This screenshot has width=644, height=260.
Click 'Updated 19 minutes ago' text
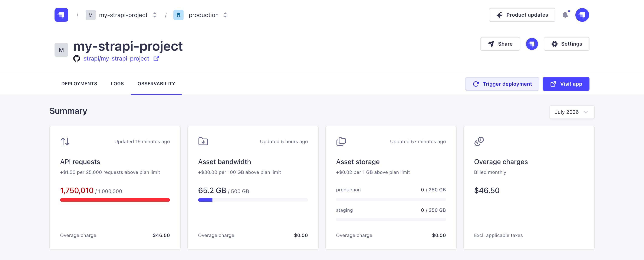pyautogui.click(x=142, y=142)
